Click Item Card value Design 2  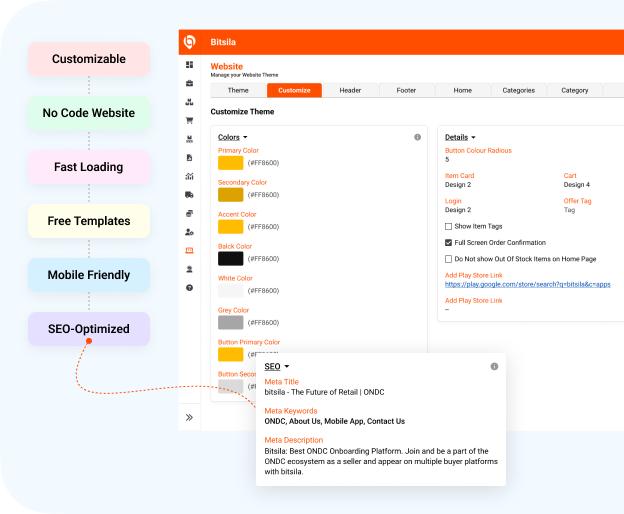[x=458, y=185]
